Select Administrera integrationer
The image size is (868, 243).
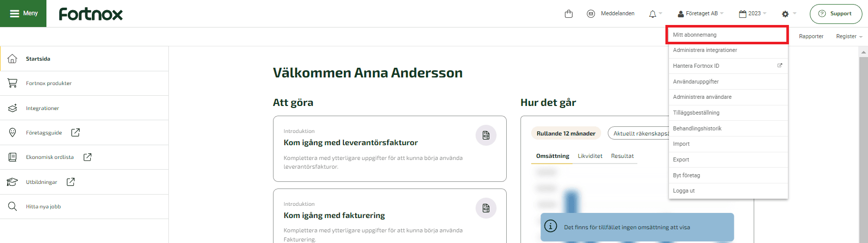[x=728, y=50]
